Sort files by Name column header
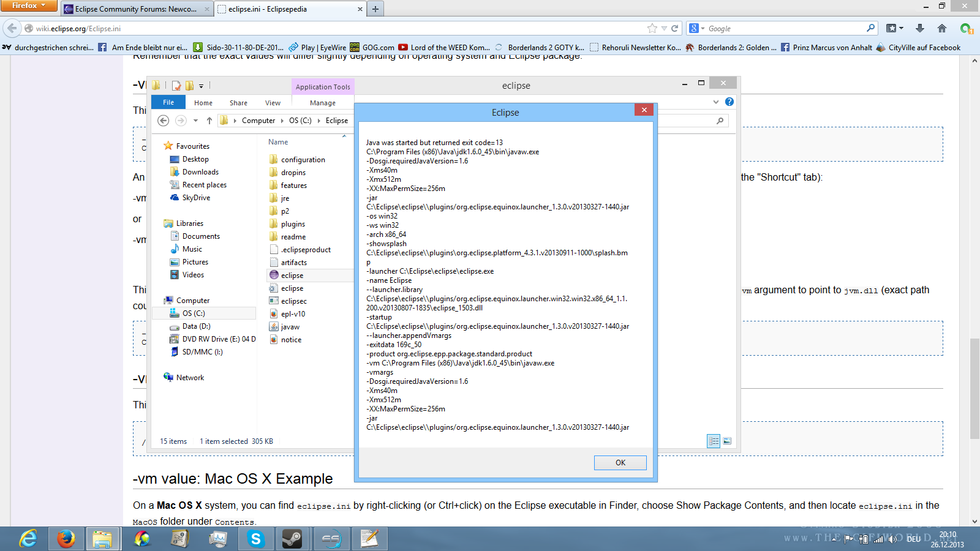 pos(278,142)
